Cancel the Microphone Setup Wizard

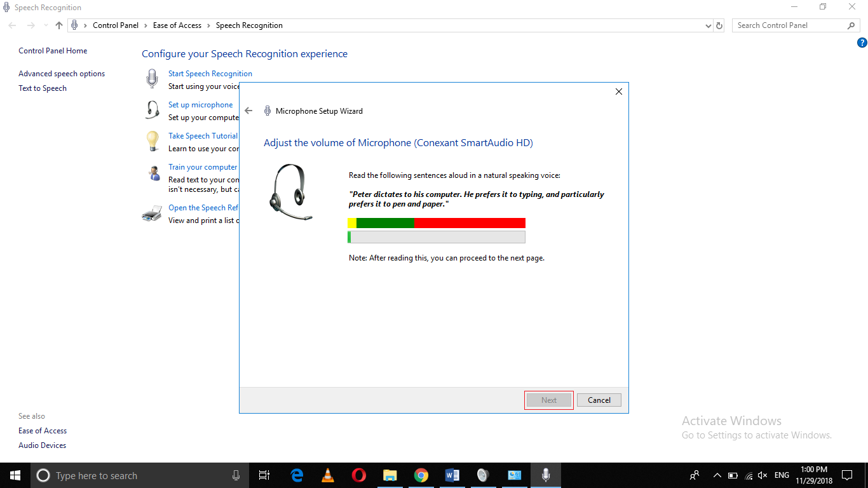(x=598, y=400)
